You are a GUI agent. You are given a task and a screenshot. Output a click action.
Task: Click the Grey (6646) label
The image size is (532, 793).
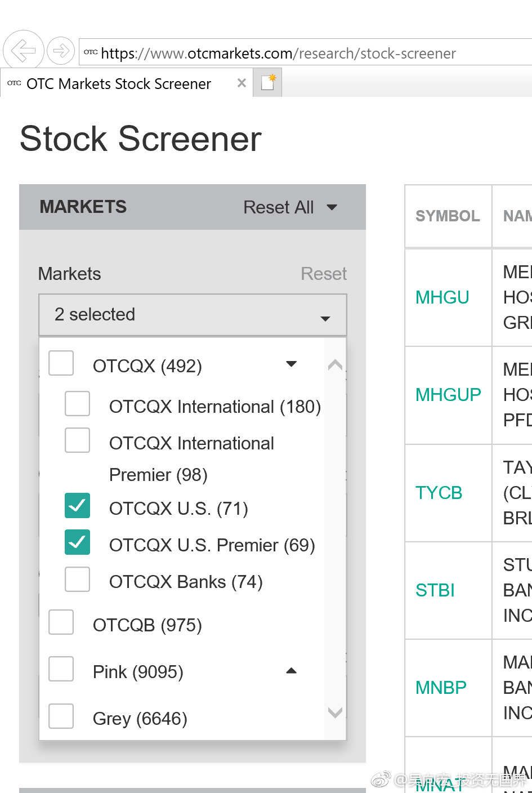140,719
